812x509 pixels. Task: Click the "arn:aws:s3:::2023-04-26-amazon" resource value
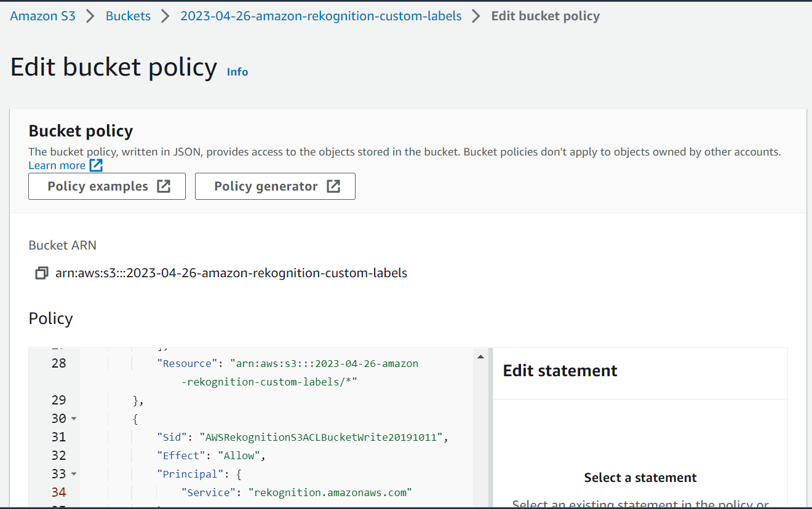pos(324,363)
